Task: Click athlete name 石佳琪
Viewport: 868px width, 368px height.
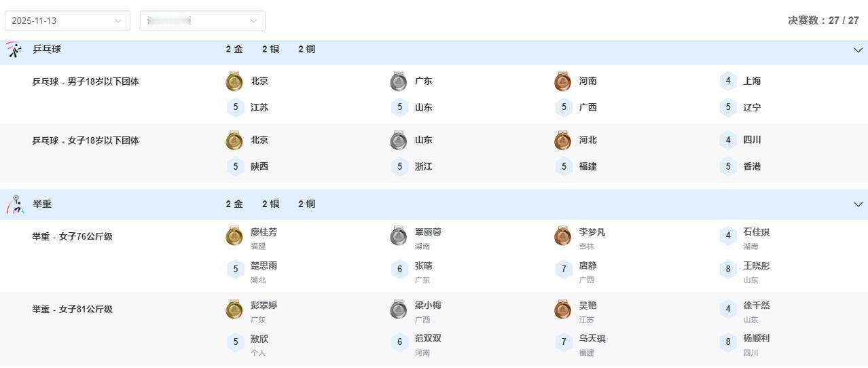Action: click(x=757, y=232)
